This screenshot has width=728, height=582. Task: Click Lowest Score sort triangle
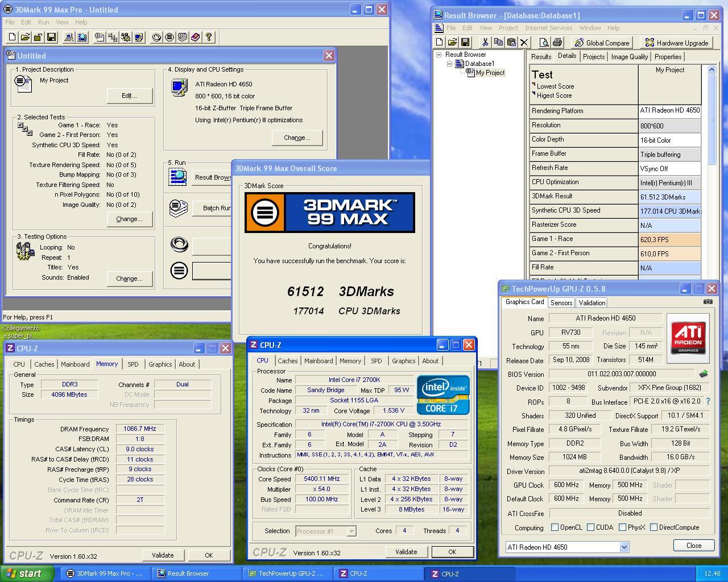(x=533, y=85)
